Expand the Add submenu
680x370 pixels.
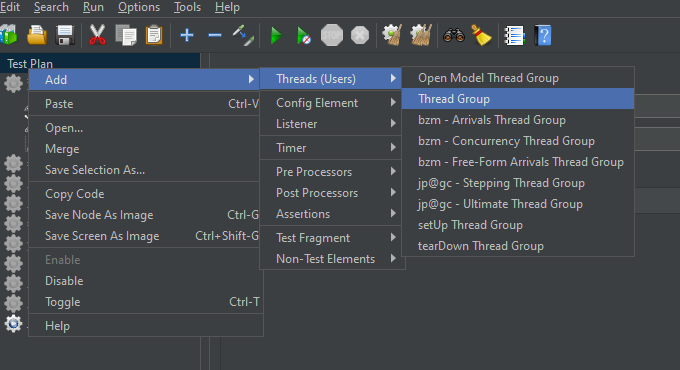click(144, 80)
